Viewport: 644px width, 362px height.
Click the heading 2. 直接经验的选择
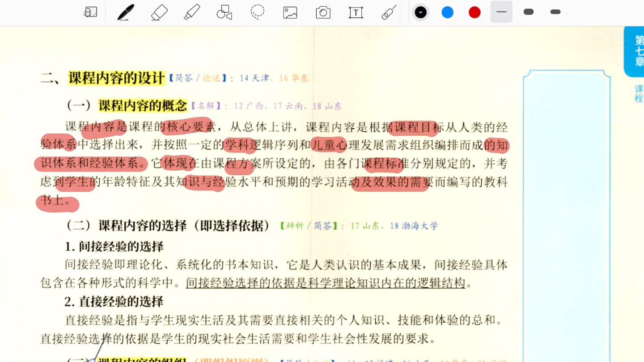[x=114, y=302]
